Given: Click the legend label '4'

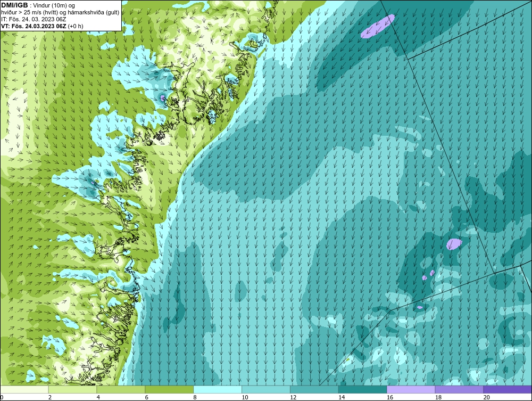Looking at the screenshot, I should (98, 397).
